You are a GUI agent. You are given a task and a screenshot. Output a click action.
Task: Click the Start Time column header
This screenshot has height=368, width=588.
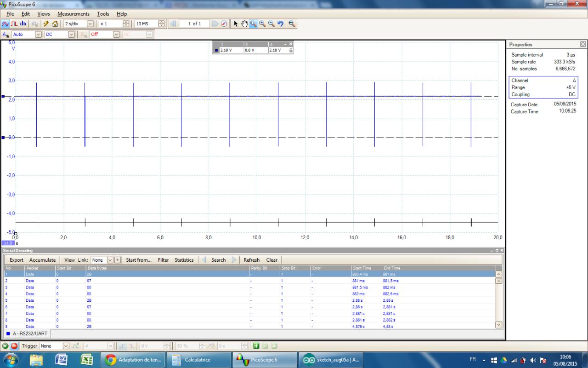(366, 268)
